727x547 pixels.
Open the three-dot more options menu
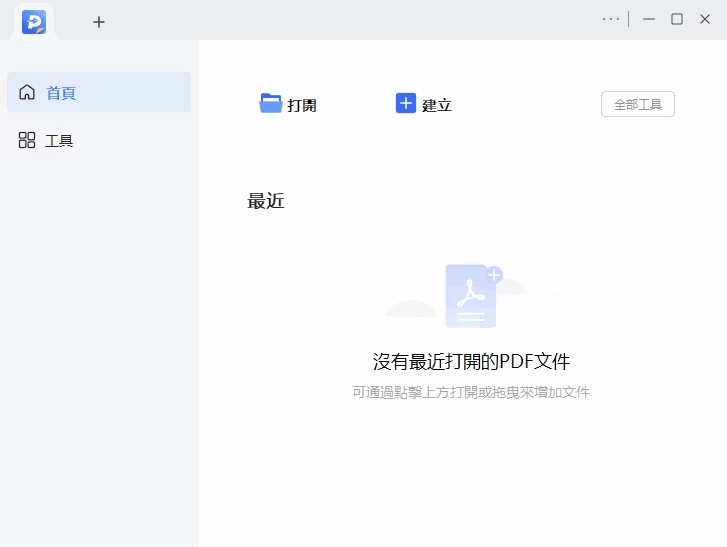(x=611, y=19)
